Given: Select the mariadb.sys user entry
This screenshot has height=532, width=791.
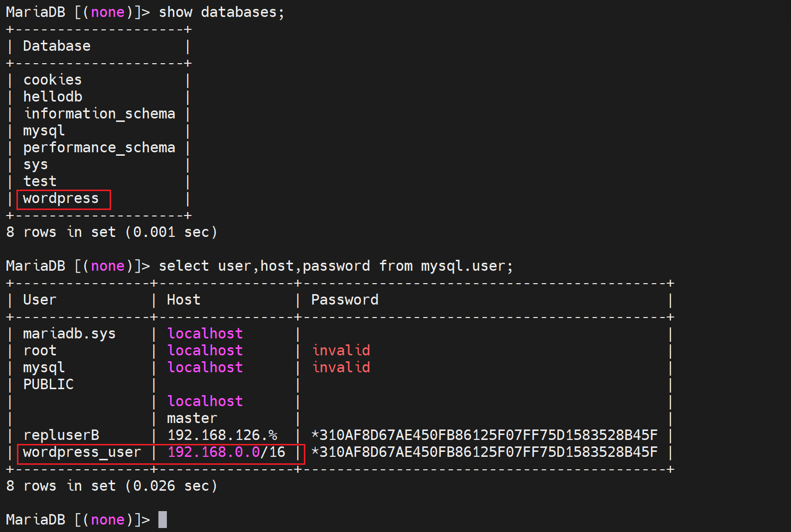Looking at the screenshot, I should point(69,333).
